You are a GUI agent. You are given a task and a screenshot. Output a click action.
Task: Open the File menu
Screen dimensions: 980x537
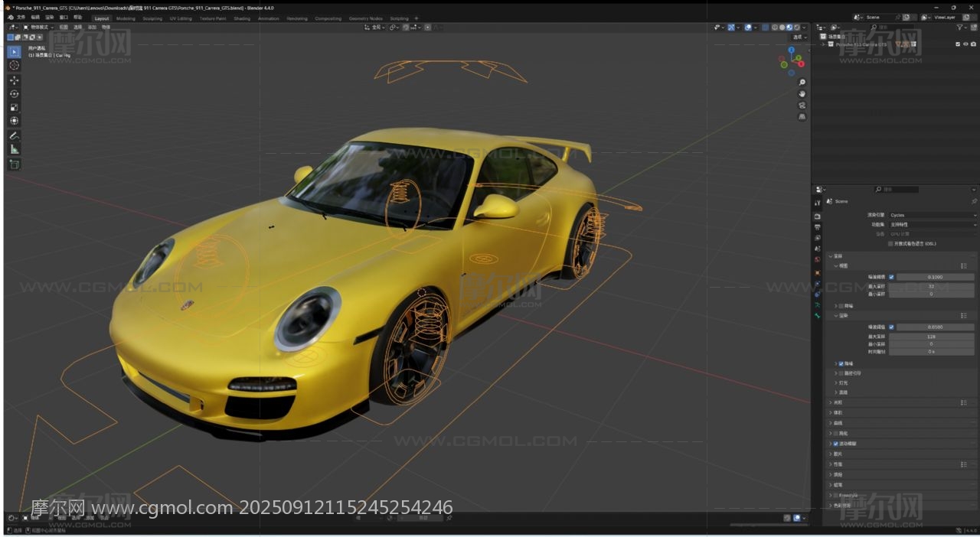(21, 17)
